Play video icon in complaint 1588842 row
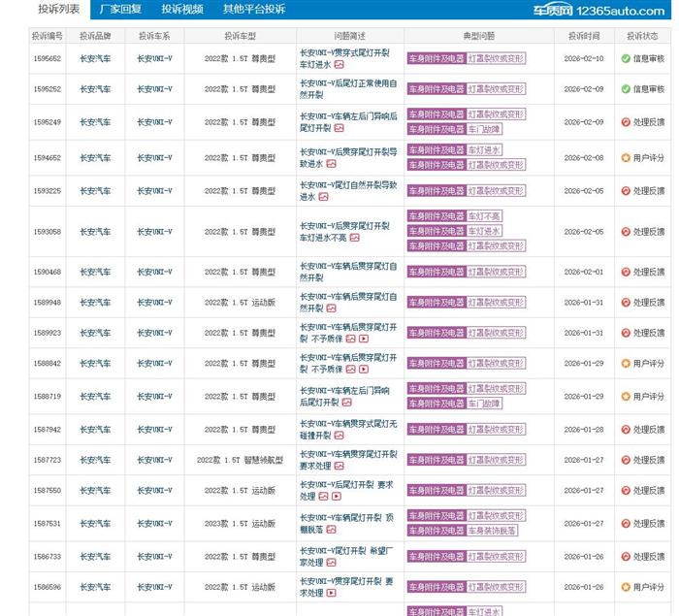The width and height of the screenshot is (679, 616). pyautogui.click(x=363, y=370)
